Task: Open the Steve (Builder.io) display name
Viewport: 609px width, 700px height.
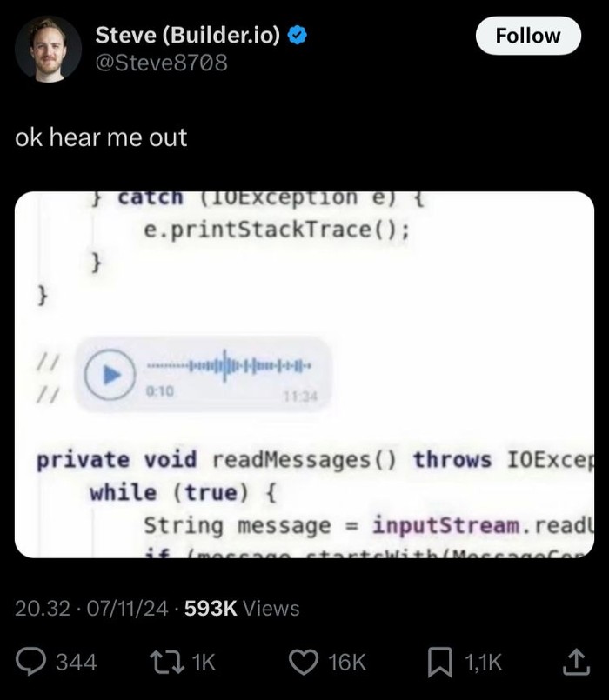Action: click(x=188, y=35)
